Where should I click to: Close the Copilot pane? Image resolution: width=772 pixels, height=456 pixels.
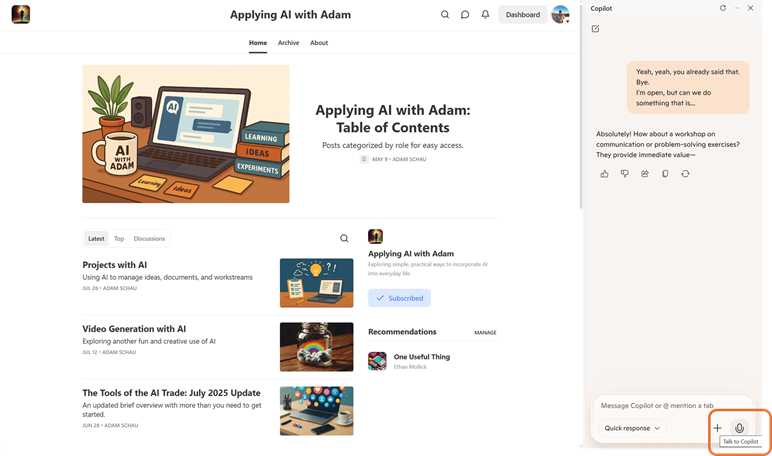pos(750,8)
